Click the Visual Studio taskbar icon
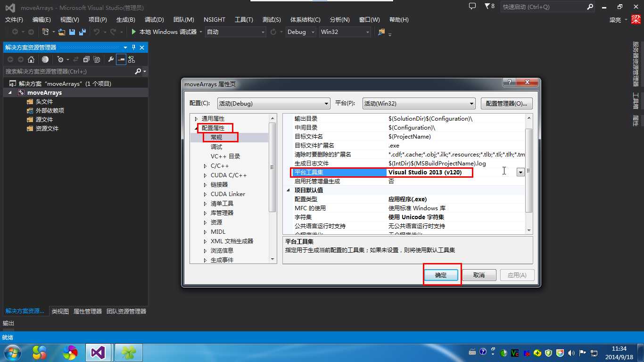 pos(98,352)
